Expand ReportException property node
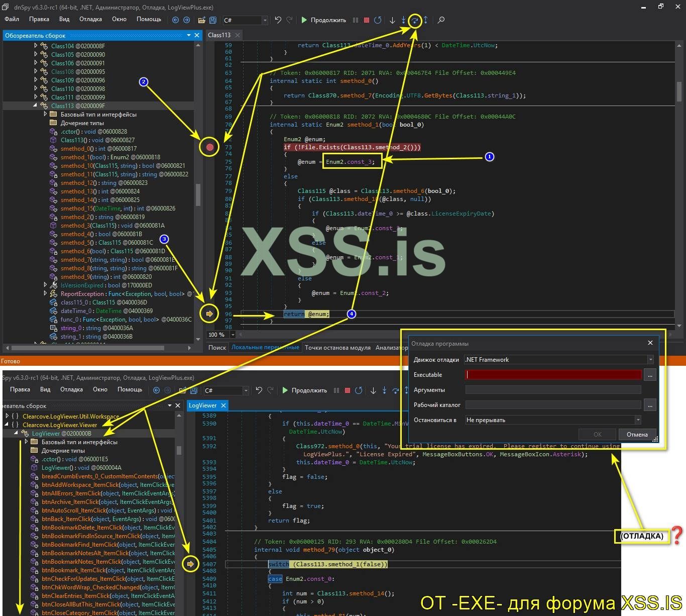 click(45, 293)
